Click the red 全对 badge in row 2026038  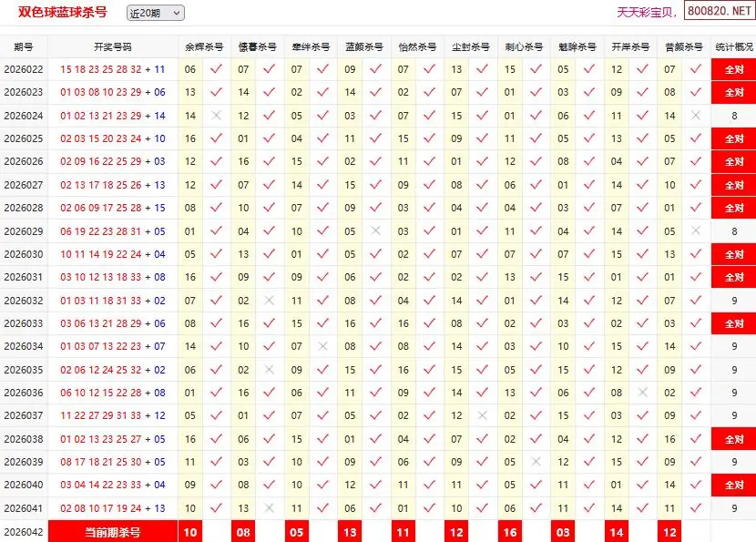pyautogui.click(x=733, y=439)
